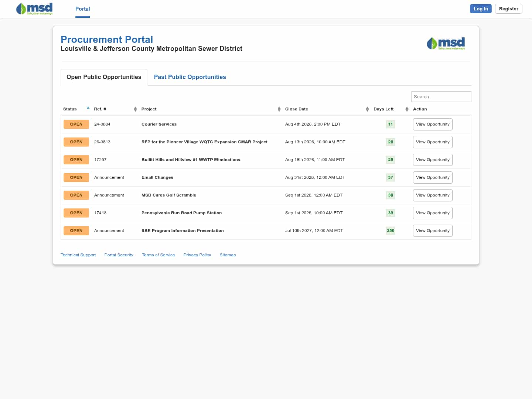The width and height of the screenshot is (532, 399).
Task: Sort by the Days Left column arrows
Action: (x=407, y=109)
